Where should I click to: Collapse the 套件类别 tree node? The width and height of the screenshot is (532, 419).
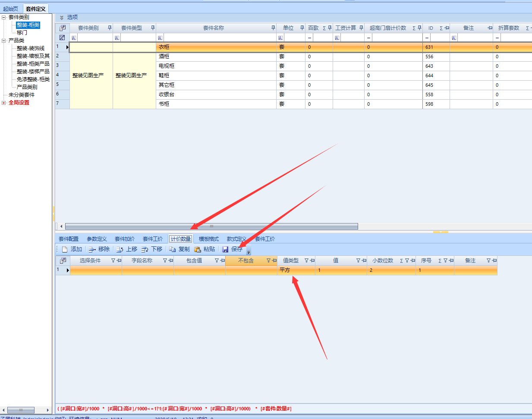(4, 17)
